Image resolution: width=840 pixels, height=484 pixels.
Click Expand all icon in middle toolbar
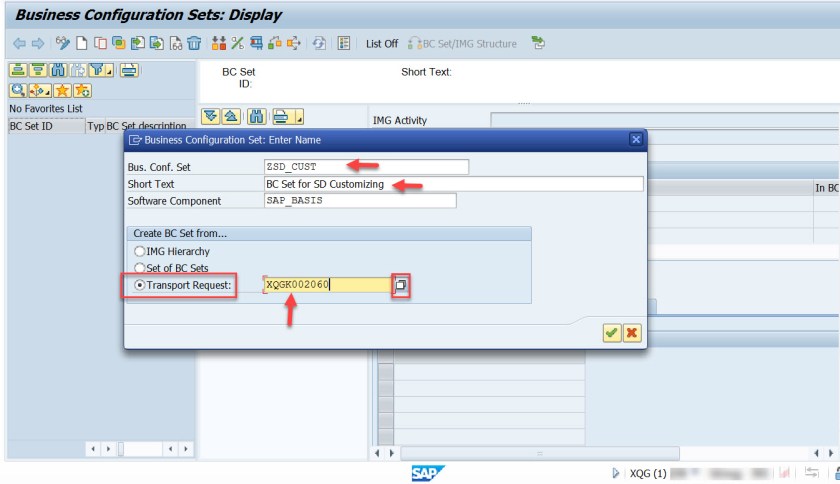[x=211, y=116]
